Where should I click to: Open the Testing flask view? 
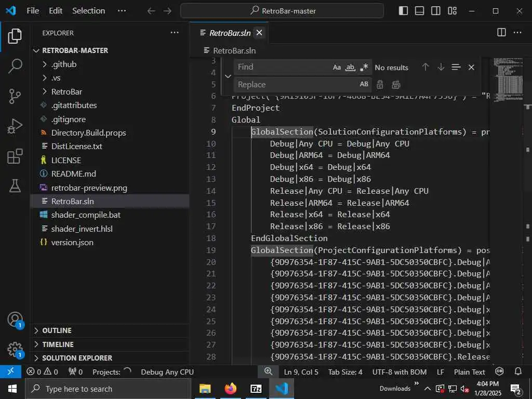(15, 186)
